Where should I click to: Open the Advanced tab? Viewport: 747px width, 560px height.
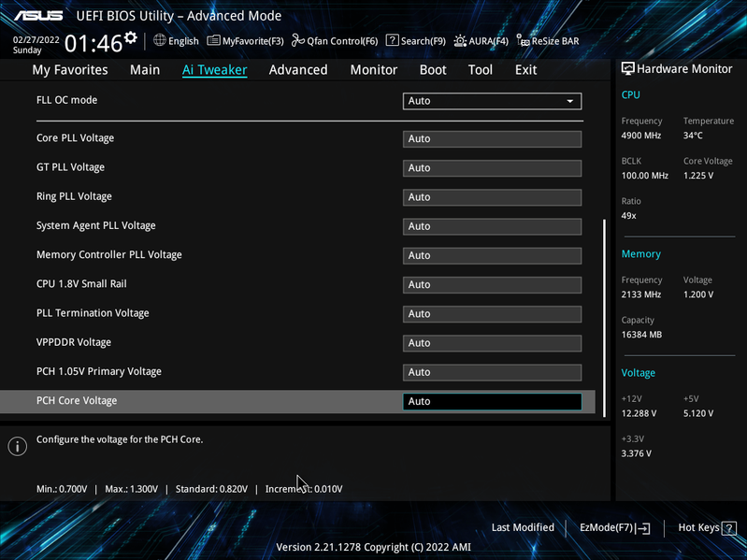(x=298, y=70)
